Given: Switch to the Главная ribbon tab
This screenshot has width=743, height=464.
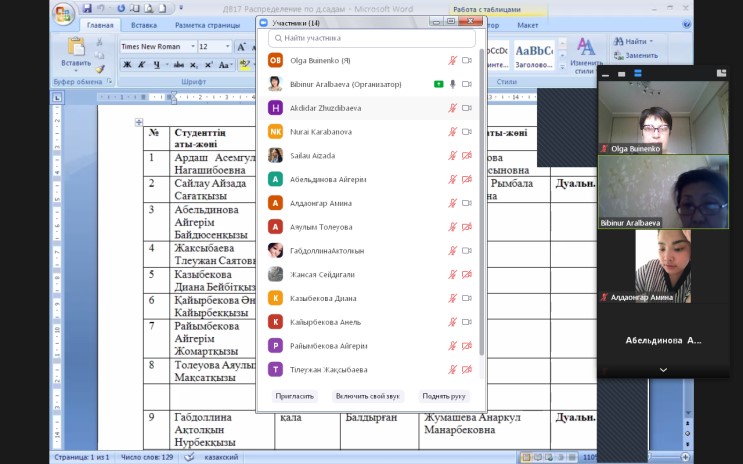Looking at the screenshot, I should coord(100,25).
